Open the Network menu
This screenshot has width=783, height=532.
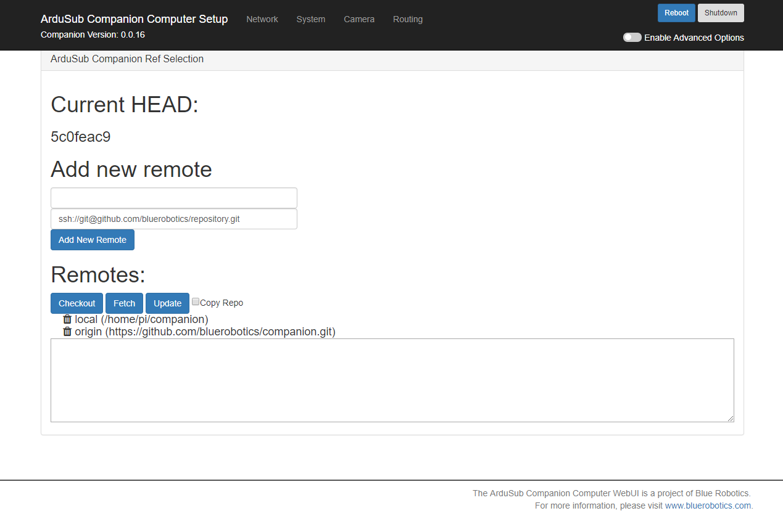262,19
